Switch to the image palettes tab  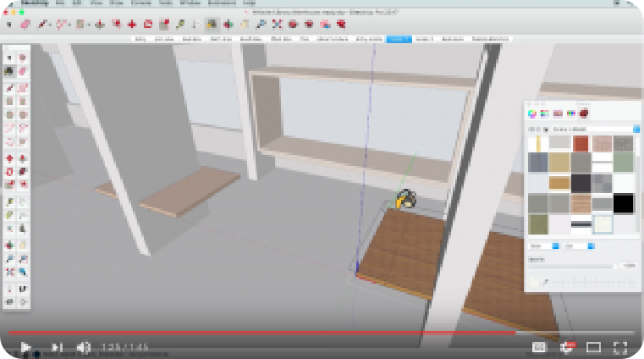(570, 113)
